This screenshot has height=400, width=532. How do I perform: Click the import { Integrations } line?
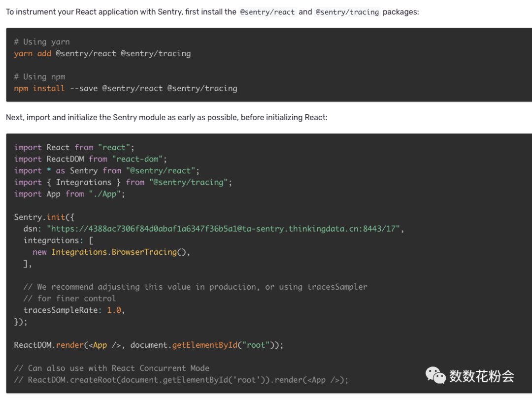tap(123, 183)
